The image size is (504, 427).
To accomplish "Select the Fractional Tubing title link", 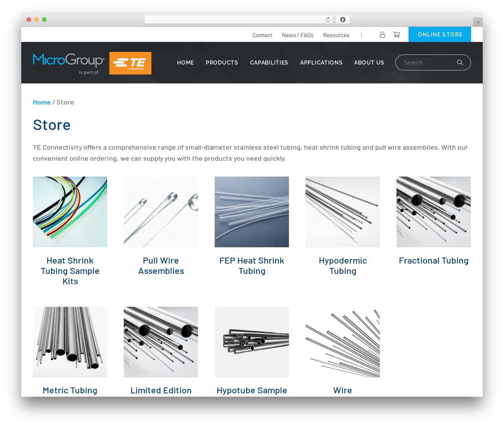I will [434, 261].
